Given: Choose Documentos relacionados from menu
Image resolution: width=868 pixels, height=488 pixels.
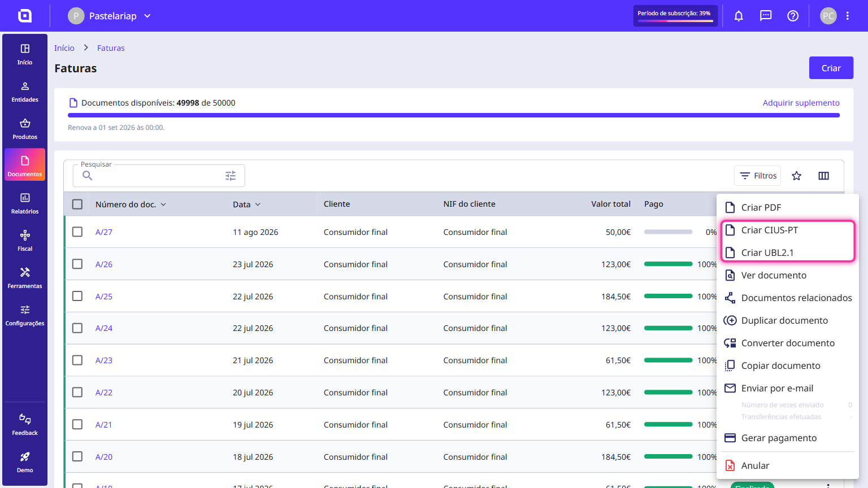Looking at the screenshot, I should coord(788,298).
